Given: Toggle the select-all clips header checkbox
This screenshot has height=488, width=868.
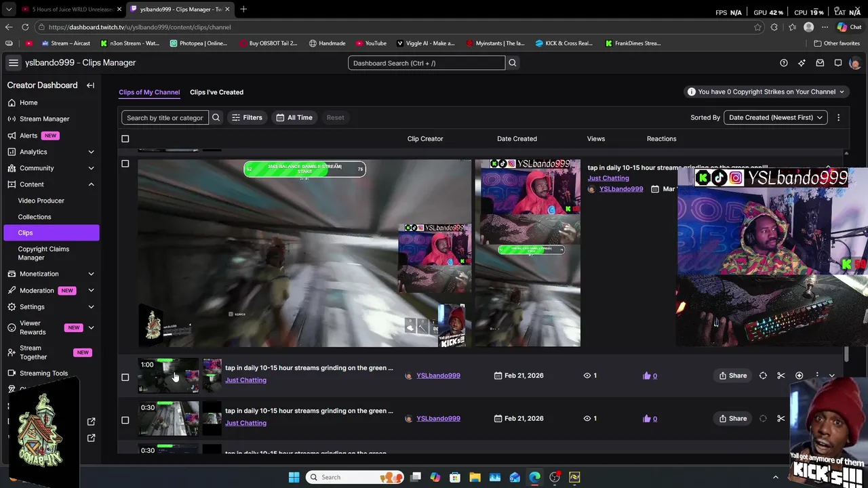Looking at the screenshot, I should (125, 138).
